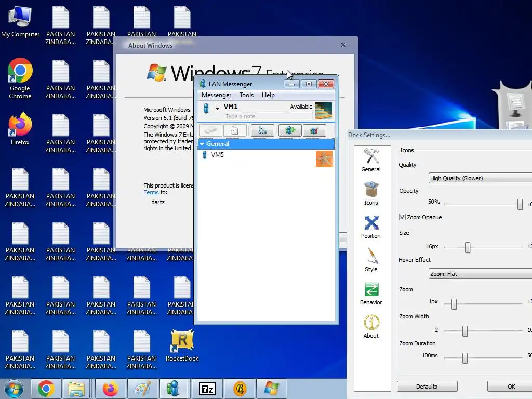Open 7-Zip taskbar icon
The height and width of the screenshot is (399, 532).
coord(207,389)
